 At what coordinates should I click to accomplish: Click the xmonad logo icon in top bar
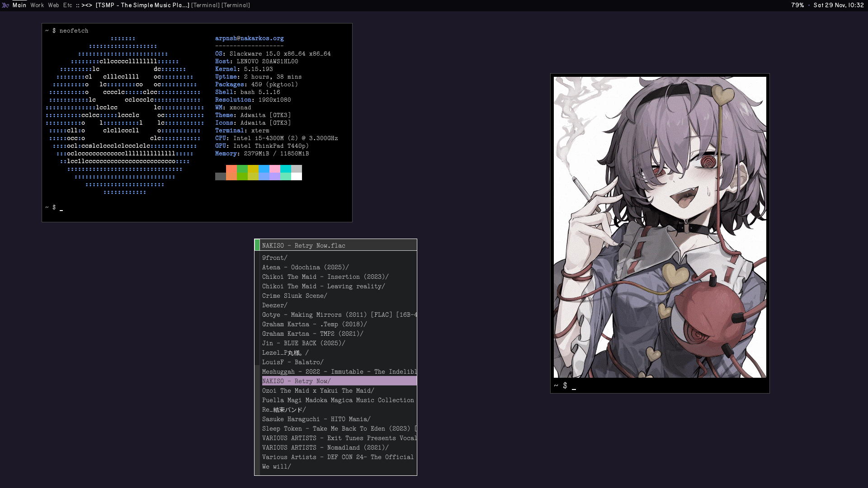[x=5, y=5]
